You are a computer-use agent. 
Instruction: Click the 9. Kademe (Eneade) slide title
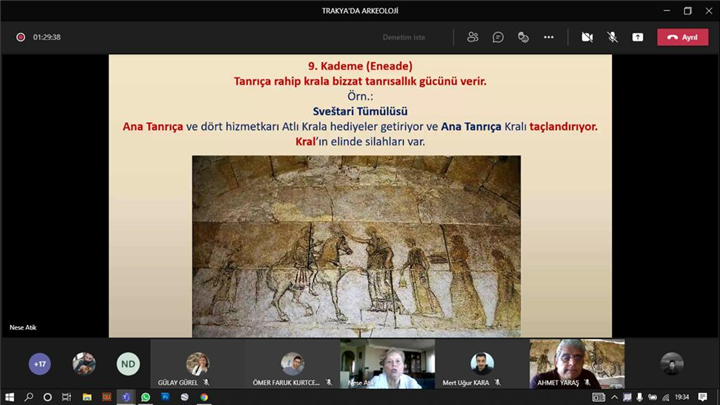[x=360, y=66]
